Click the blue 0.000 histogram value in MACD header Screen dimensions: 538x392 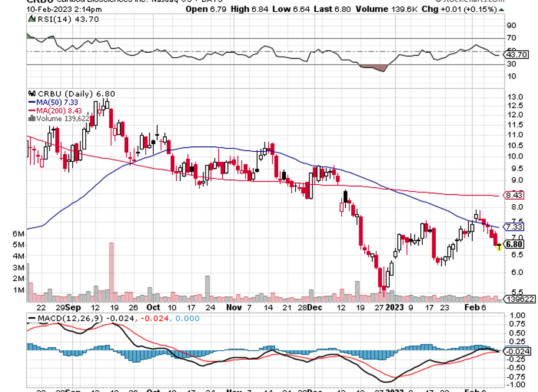click(187, 319)
